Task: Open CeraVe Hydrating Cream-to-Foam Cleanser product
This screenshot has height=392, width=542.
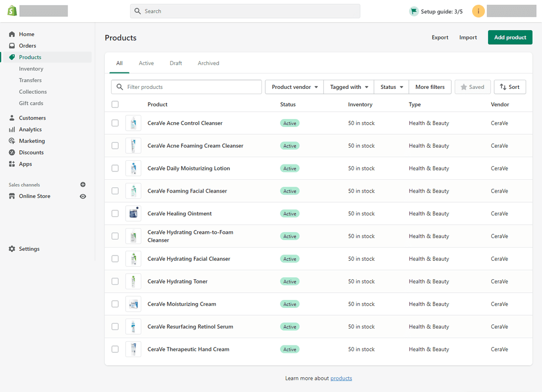Action: click(191, 236)
